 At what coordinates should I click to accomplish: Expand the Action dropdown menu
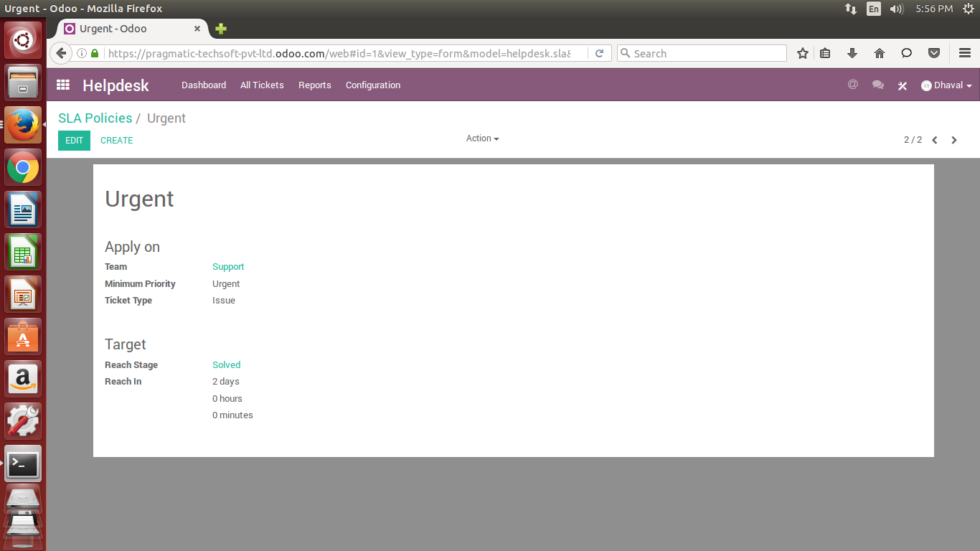(482, 138)
